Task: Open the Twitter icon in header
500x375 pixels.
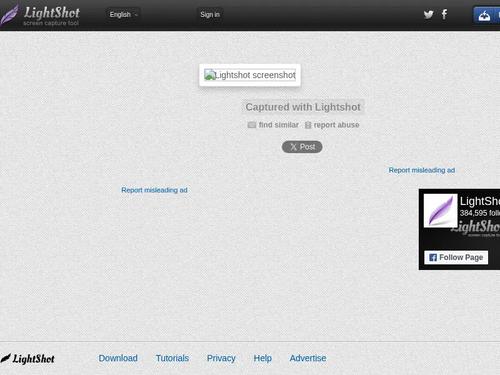Action: 428,14
